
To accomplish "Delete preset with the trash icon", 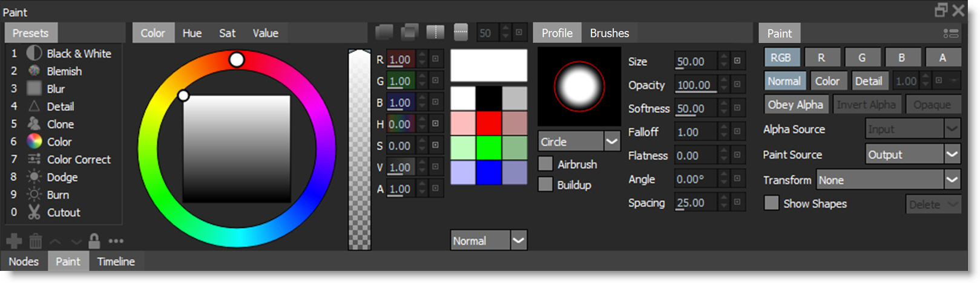I will 36,241.
